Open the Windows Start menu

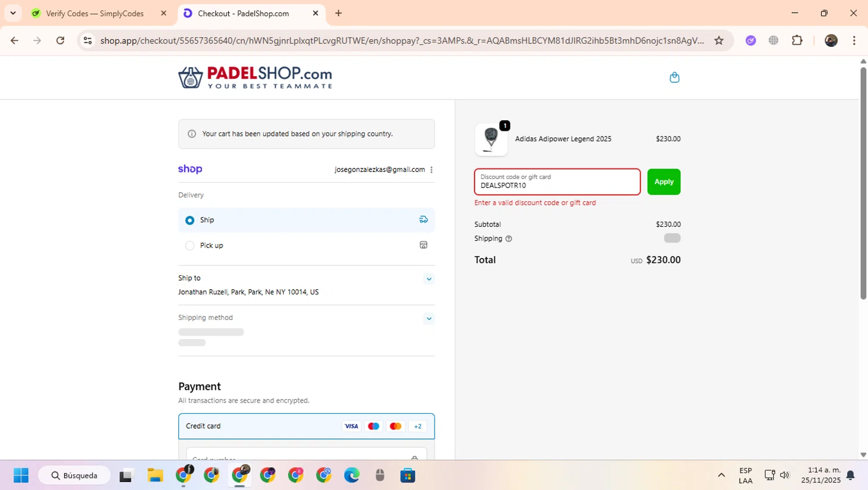click(x=21, y=476)
